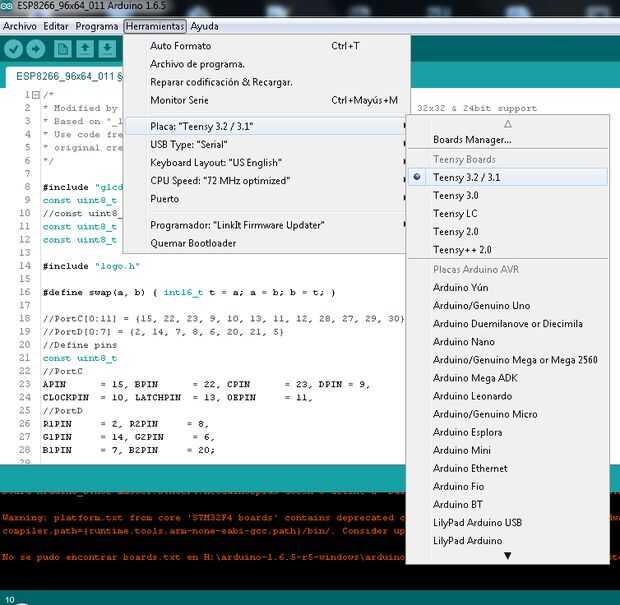Choose Auto Formato menu entry
Image resolution: width=620 pixels, height=605 pixels.
pos(265,46)
